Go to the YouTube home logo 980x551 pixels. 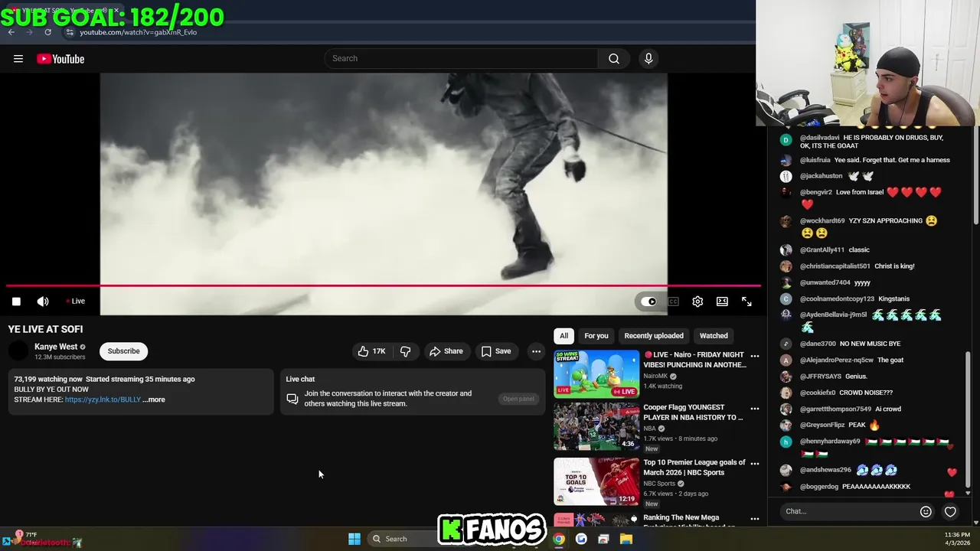60,59
